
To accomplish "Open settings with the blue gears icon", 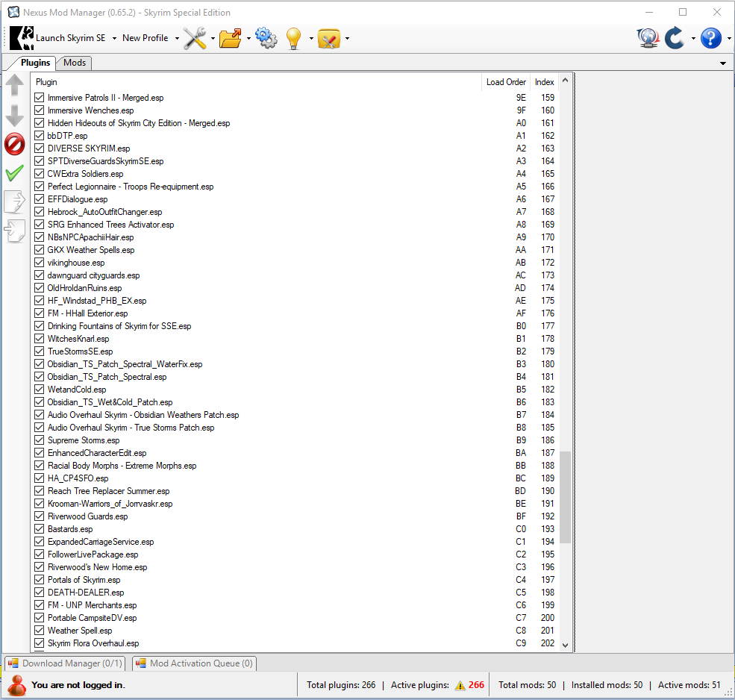I will (266, 38).
